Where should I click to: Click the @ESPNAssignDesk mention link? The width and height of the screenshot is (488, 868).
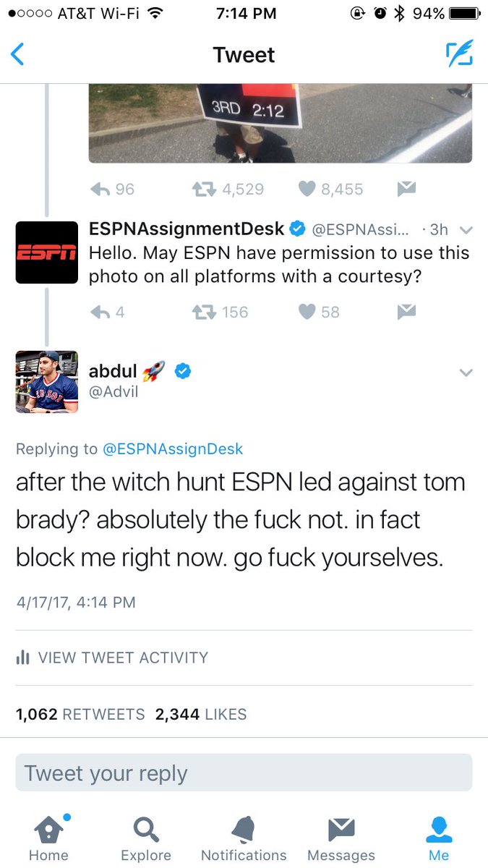tap(174, 448)
